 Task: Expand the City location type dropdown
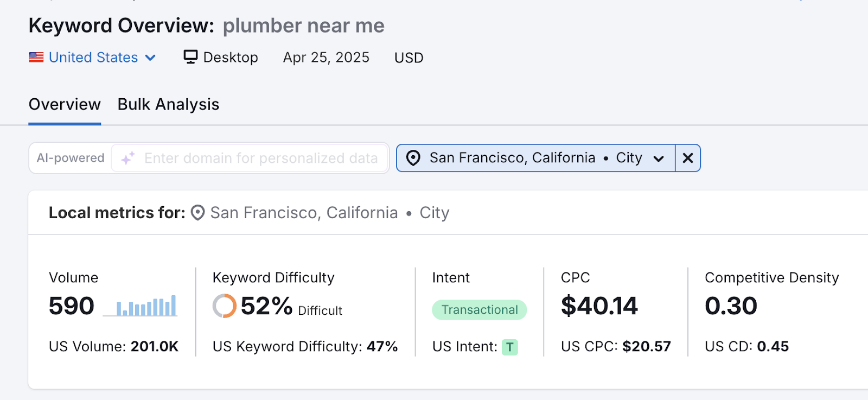coord(658,158)
